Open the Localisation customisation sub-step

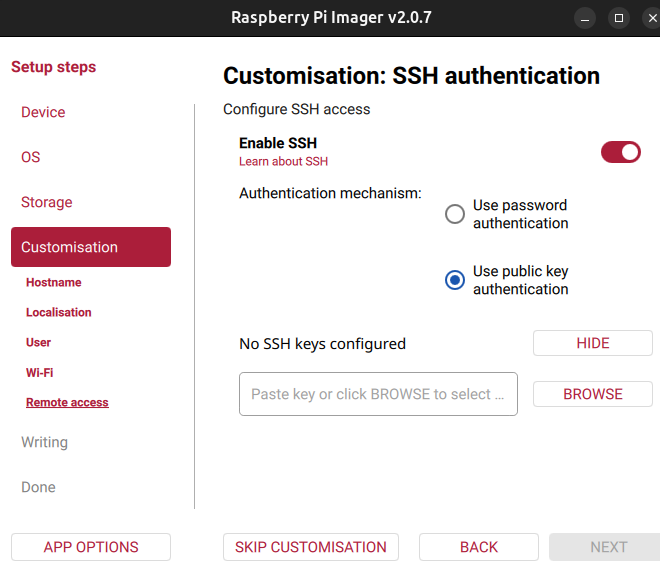click(x=59, y=312)
